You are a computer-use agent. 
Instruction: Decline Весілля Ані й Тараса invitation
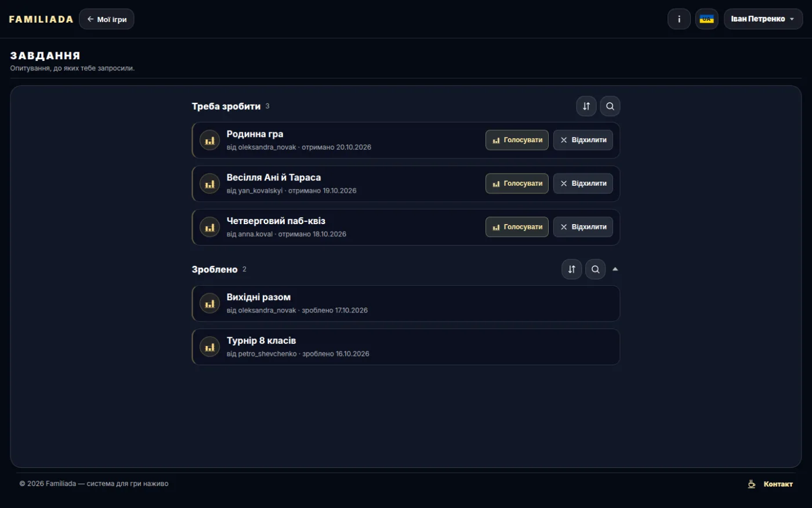(x=583, y=183)
